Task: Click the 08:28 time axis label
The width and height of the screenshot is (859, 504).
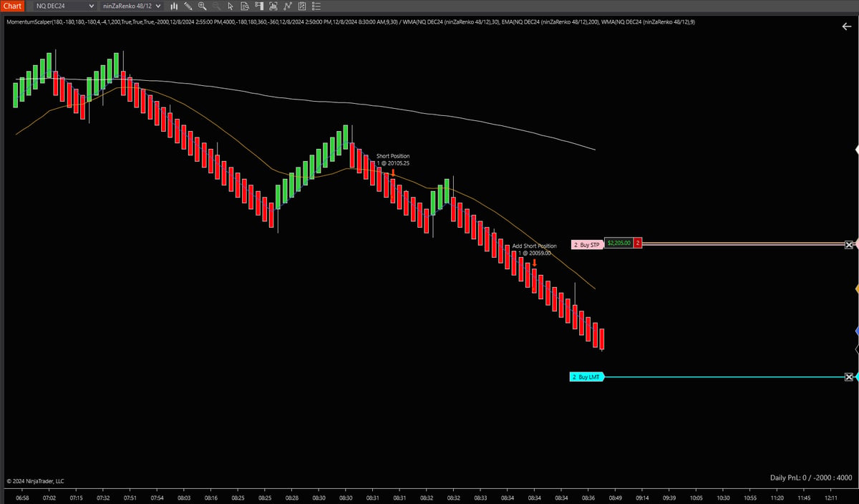Action: (292, 498)
